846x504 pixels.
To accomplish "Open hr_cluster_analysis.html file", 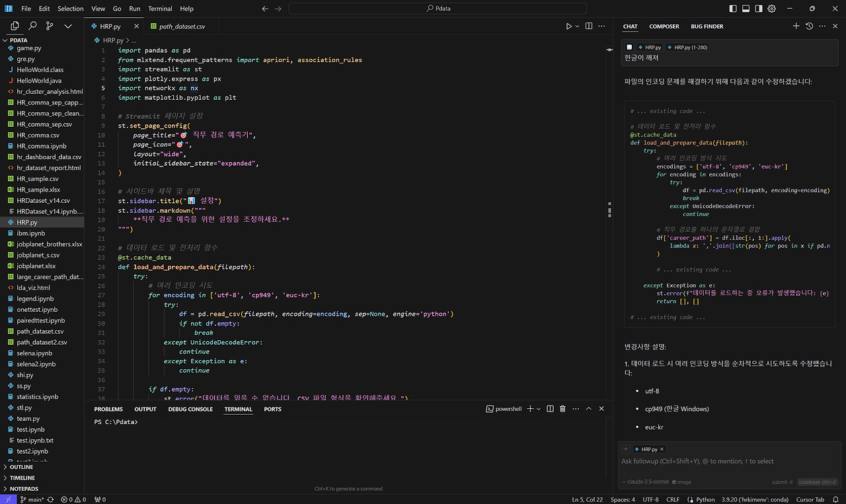I will (x=42, y=91).
